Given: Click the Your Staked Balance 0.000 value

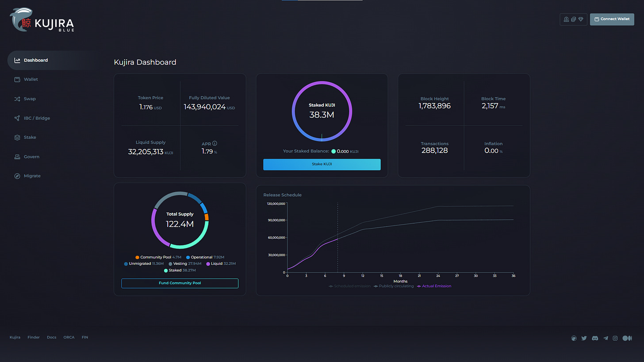Looking at the screenshot, I should click(x=343, y=151).
